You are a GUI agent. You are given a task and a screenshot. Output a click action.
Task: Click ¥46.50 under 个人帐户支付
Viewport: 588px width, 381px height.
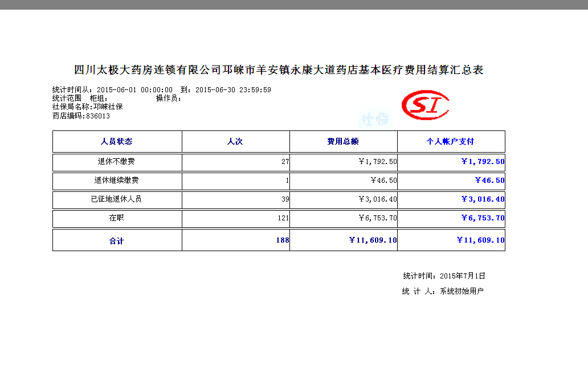(x=490, y=181)
